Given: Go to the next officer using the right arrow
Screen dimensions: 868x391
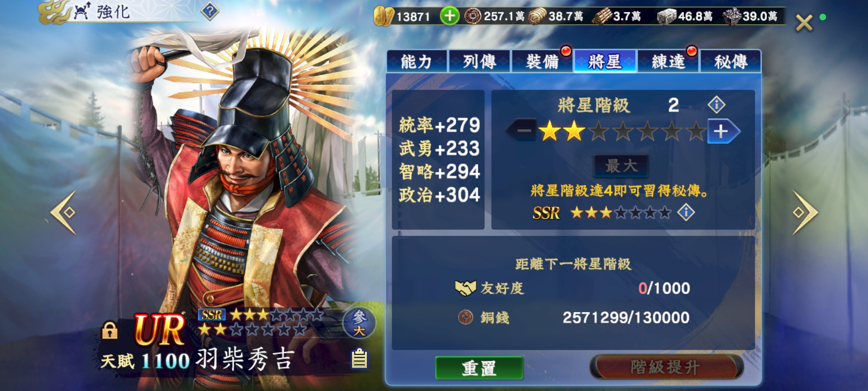Looking at the screenshot, I should tap(804, 213).
